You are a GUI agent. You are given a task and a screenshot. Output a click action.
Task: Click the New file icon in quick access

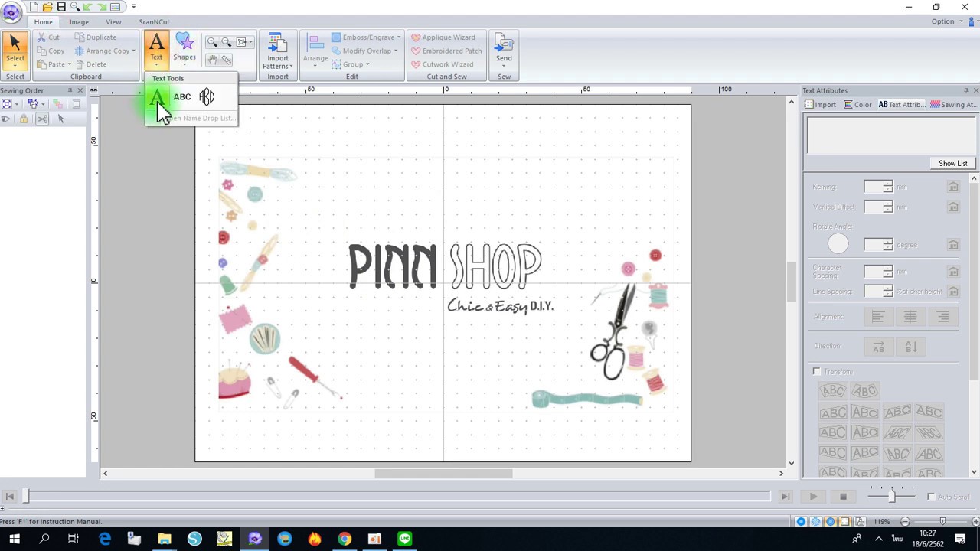click(x=34, y=7)
